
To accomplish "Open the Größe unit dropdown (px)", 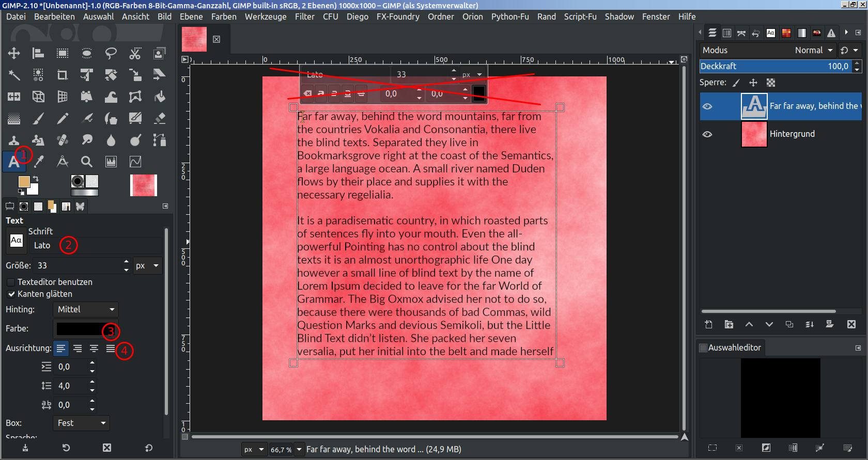I will (x=147, y=266).
